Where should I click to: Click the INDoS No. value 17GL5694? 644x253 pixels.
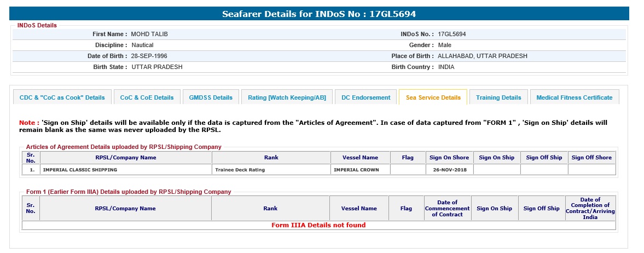(451, 34)
